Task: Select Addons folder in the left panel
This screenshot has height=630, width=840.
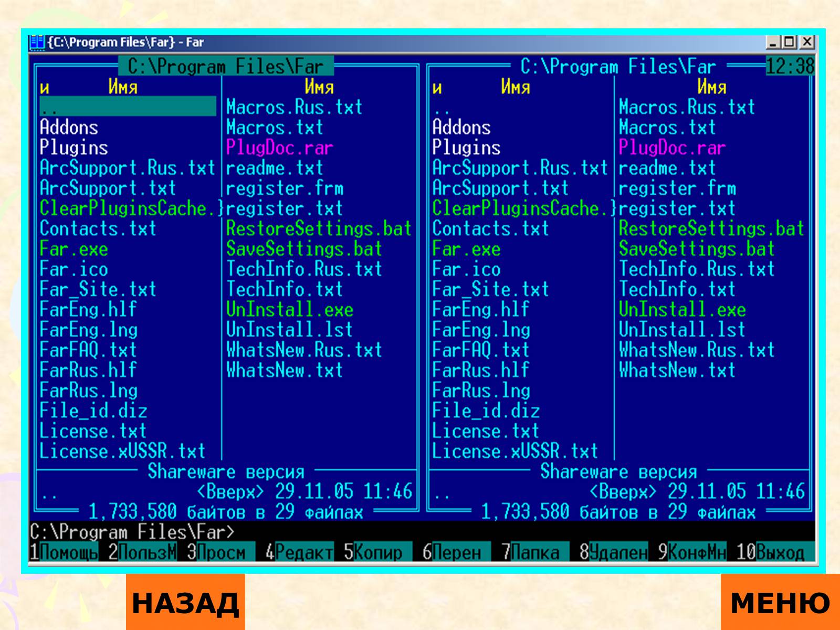Action: (x=69, y=127)
